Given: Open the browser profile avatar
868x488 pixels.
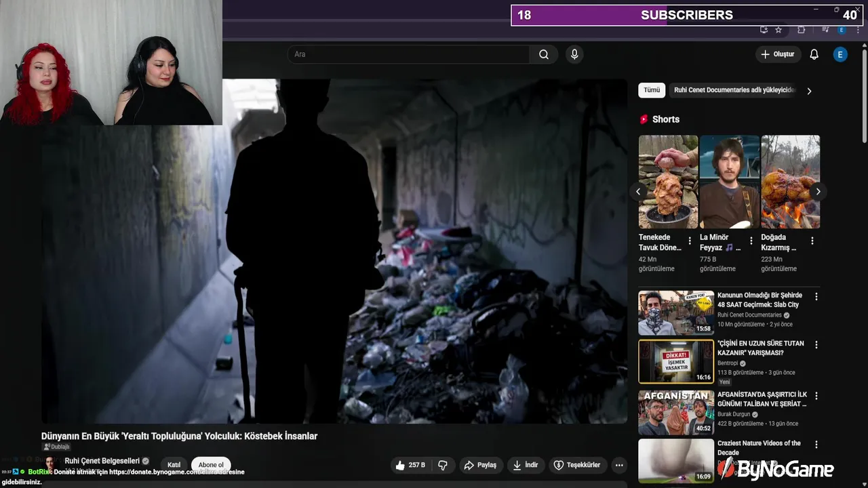Looking at the screenshot, I should [x=842, y=30].
